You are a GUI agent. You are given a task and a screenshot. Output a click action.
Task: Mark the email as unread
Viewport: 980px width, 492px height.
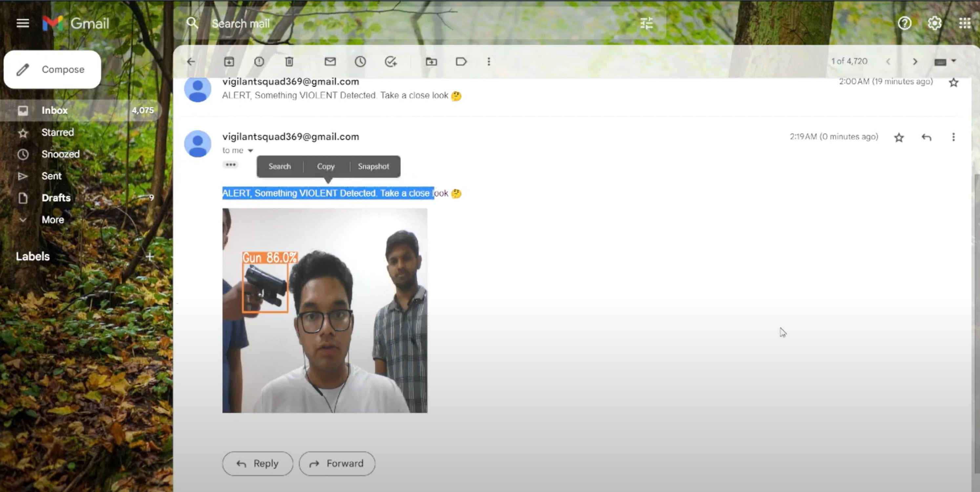(330, 62)
